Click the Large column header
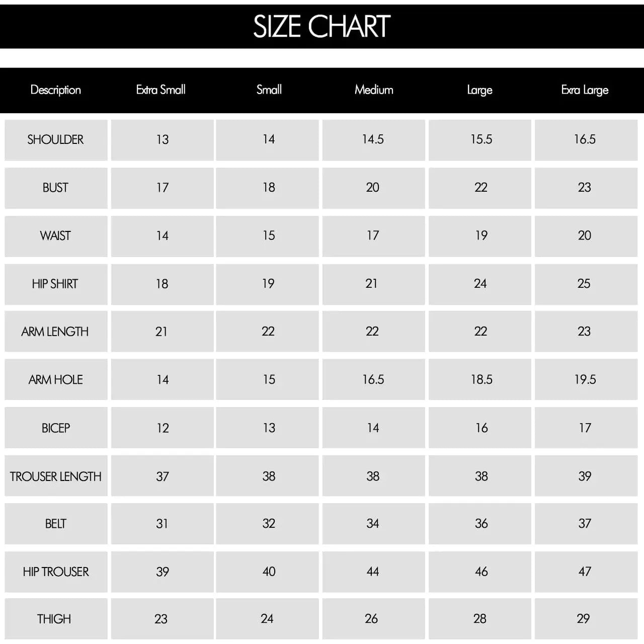Image resolution: width=644 pixels, height=644 pixels. pyautogui.click(x=479, y=90)
